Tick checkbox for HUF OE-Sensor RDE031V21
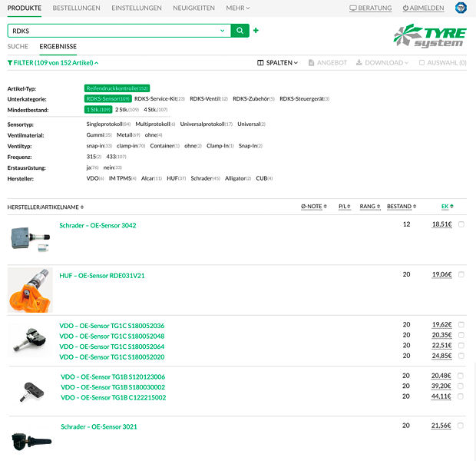Screen dimensions: 476x461 pyautogui.click(x=461, y=274)
